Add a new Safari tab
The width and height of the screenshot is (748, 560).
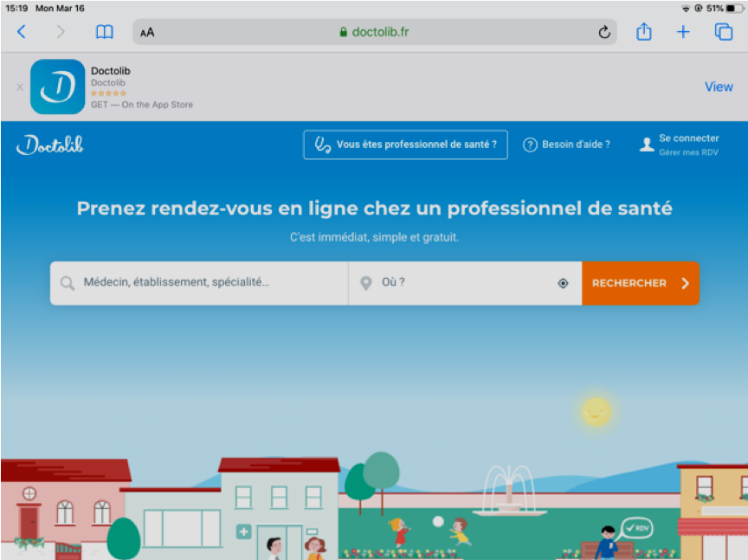pos(683,32)
